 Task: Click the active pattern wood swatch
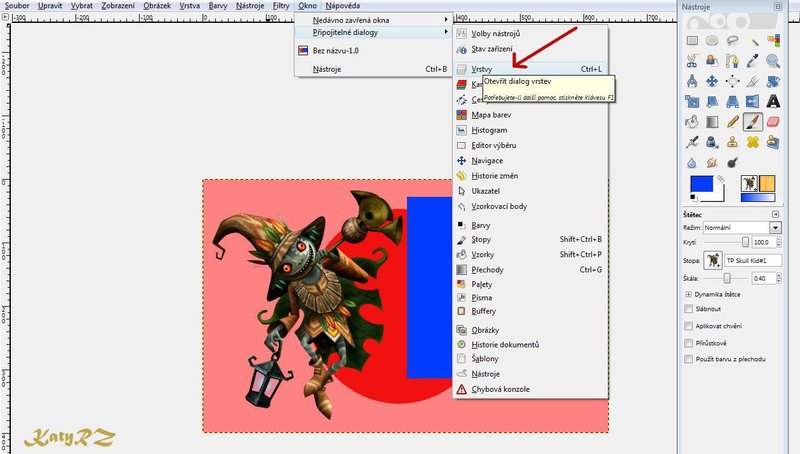(767, 183)
